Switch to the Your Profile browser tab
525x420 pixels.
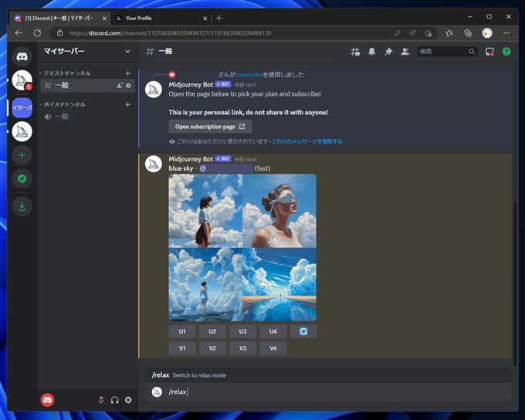[161, 18]
